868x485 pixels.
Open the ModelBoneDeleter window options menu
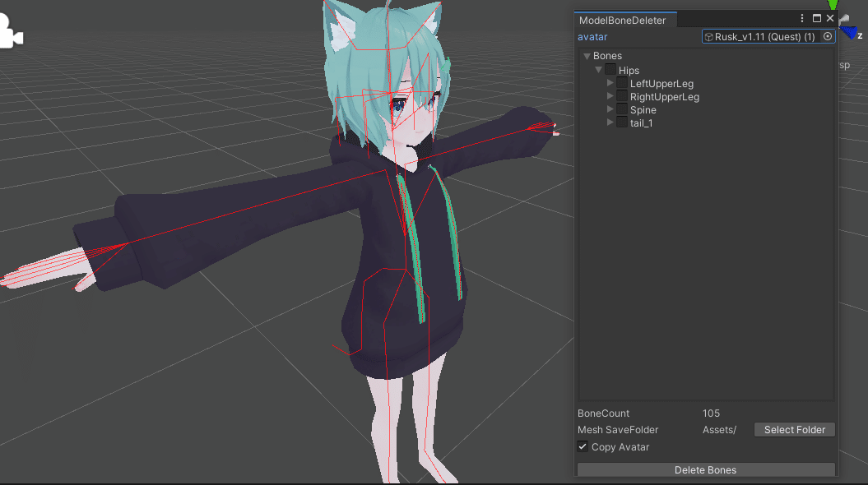tap(801, 18)
